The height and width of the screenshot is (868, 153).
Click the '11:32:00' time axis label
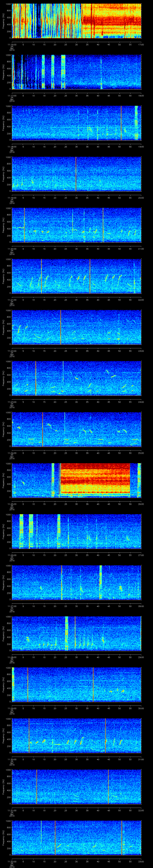pos(12,861)
